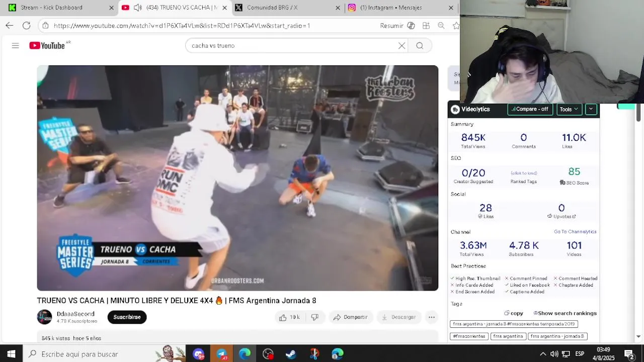
Task: Switch to the Comunidad BRG / X tab
Action: pyautogui.click(x=288, y=8)
